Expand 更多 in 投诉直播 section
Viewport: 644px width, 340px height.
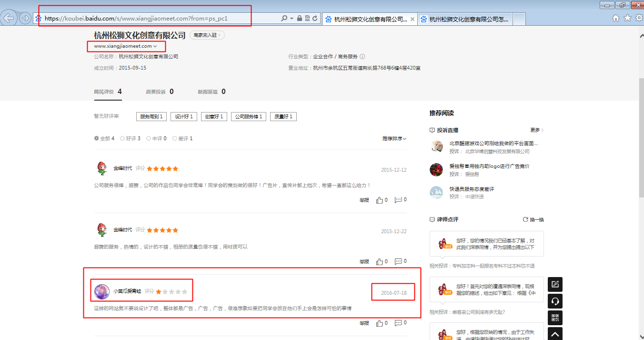[x=537, y=130]
